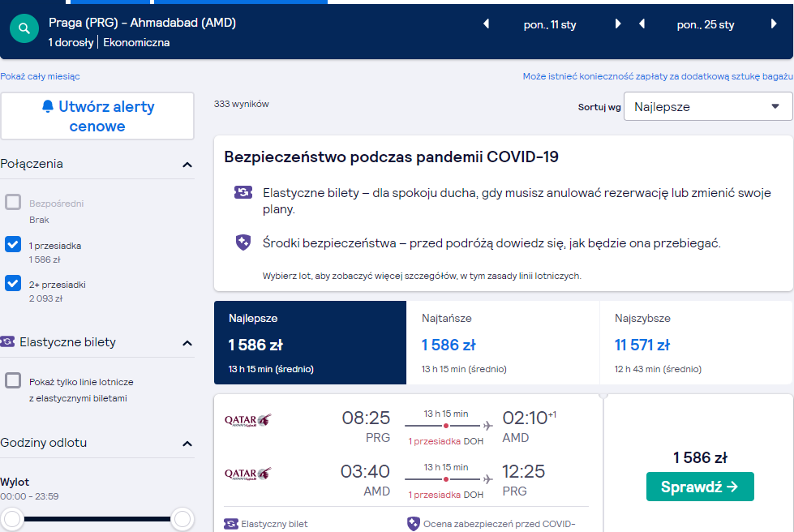This screenshot has width=794, height=532.
Task: Go to previous return date before pon. 25 sty
Action: (x=642, y=24)
